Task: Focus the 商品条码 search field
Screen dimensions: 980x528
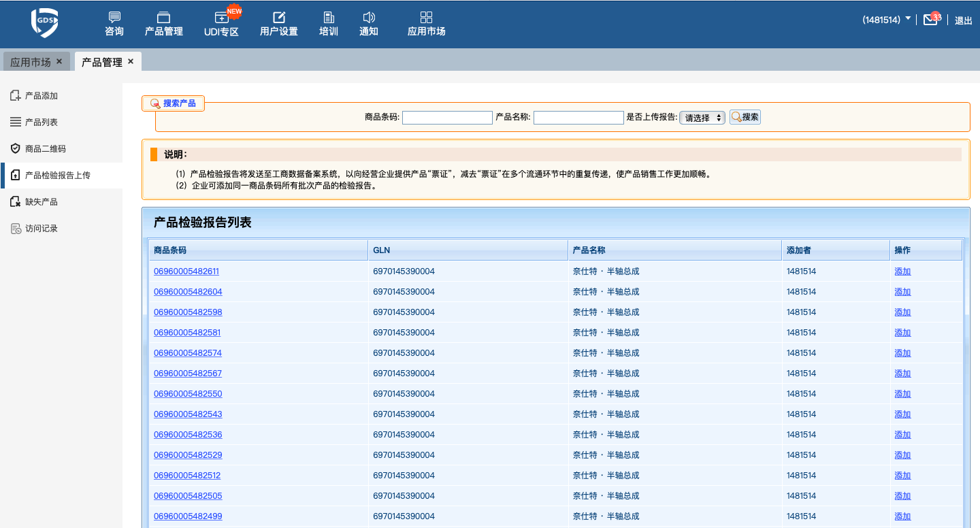Action: tap(447, 118)
